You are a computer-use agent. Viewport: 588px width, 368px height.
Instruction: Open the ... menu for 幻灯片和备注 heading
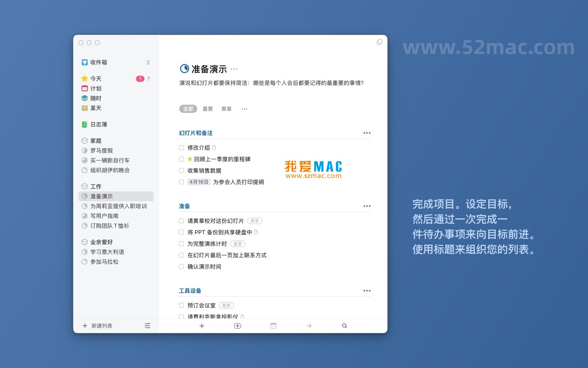pyautogui.click(x=367, y=133)
